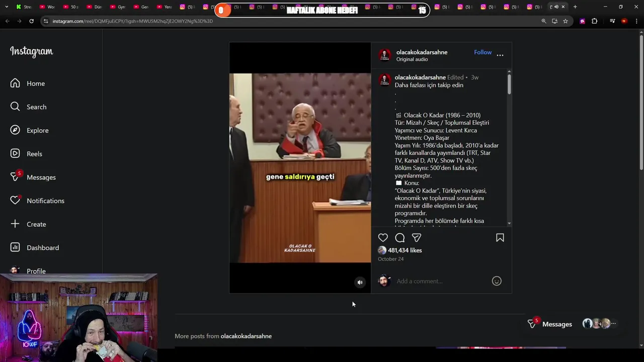The width and height of the screenshot is (644, 362).
Task: Save post with bookmark icon
Action: coord(500,238)
